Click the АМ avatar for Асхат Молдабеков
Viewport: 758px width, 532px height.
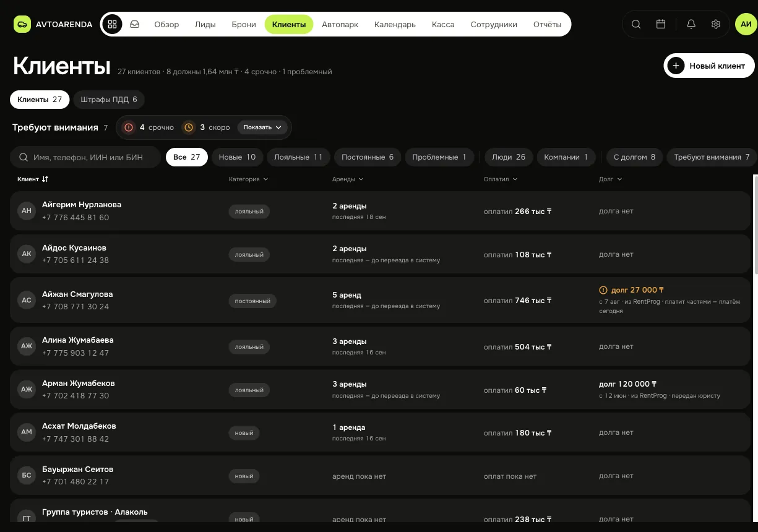pos(27,432)
